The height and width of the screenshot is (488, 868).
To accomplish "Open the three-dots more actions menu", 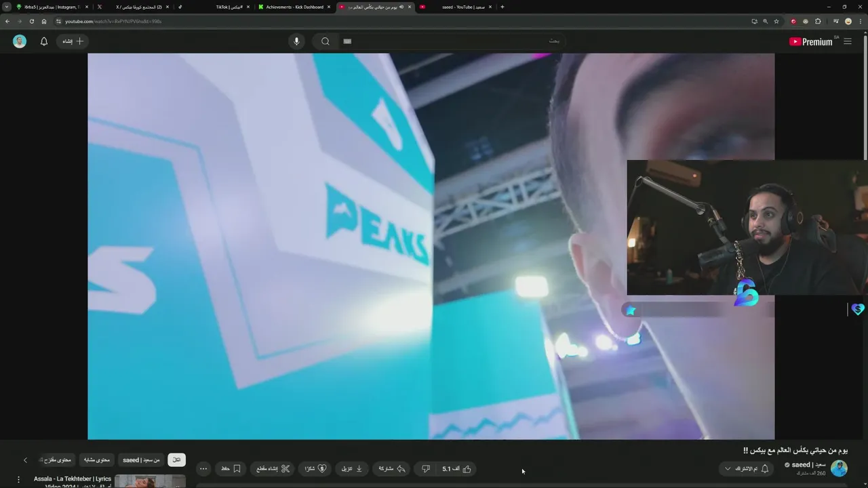I will (x=203, y=468).
